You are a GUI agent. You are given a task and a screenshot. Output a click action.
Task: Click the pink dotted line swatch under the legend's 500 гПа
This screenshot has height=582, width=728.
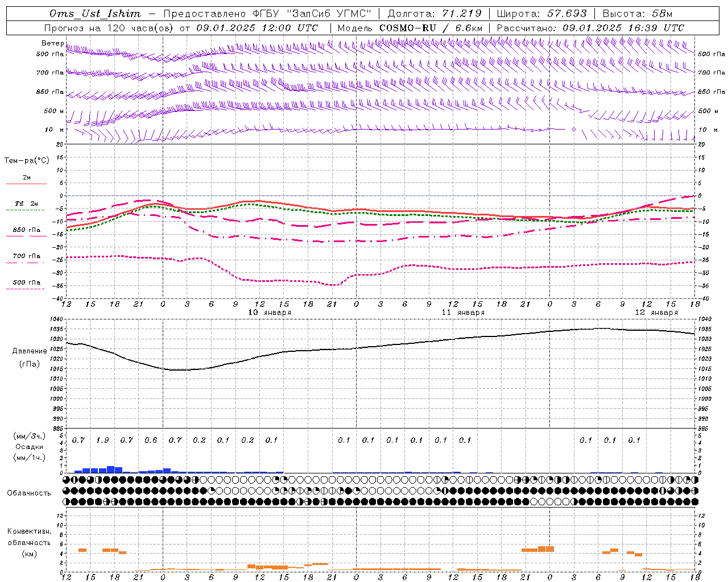[26, 289]
